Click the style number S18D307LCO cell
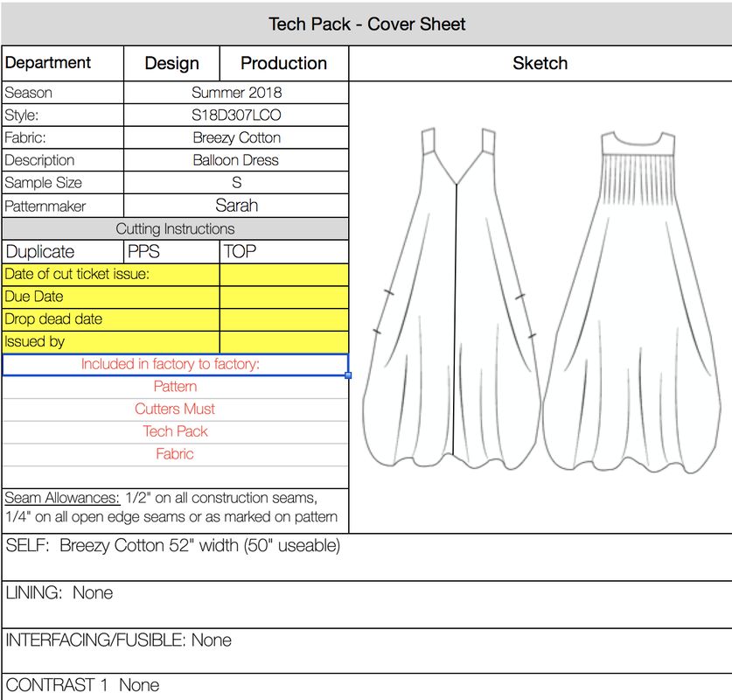Image resolution: width=732 pixels, height=700 pixels. [x=236, y=115]
